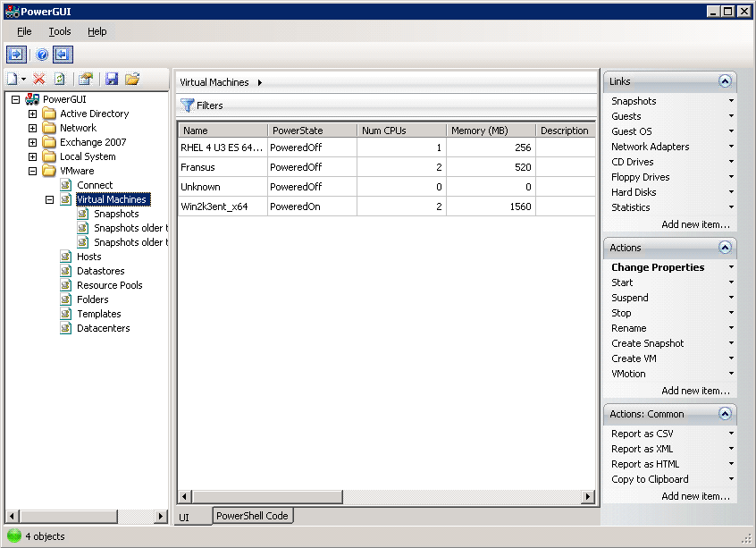Screen dimensions: 756x548
Task: Expand the Active Directory tree node
Action: click(x=33, y=114)
